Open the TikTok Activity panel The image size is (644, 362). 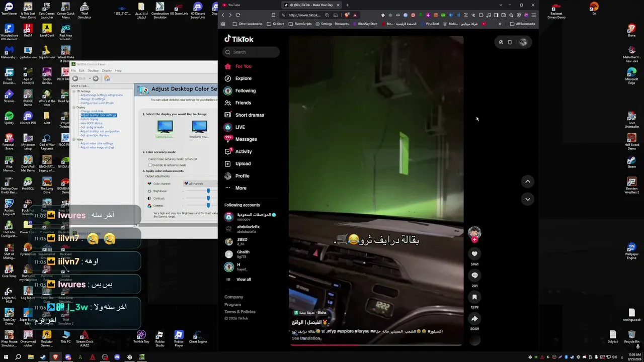[x=238, y=151]
